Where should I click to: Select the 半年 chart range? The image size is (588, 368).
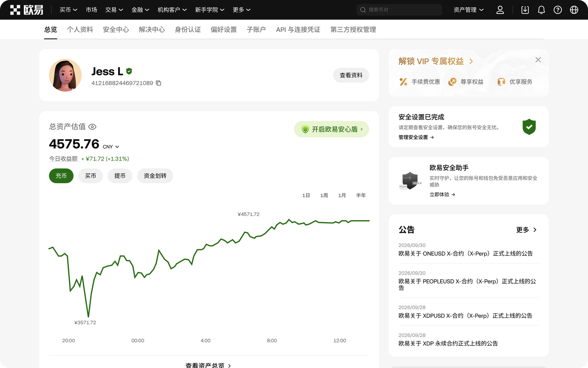[x=361, y=195]
